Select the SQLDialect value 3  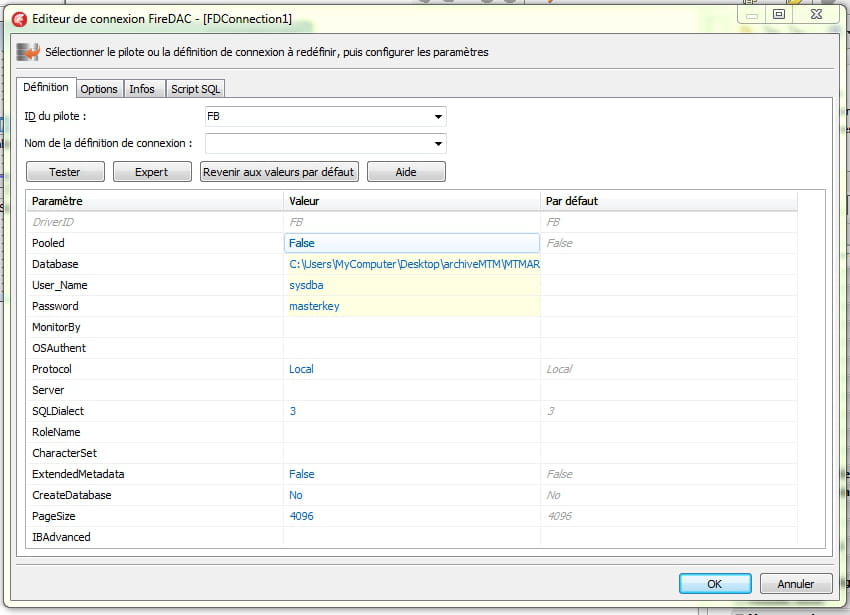pos(411,411)
